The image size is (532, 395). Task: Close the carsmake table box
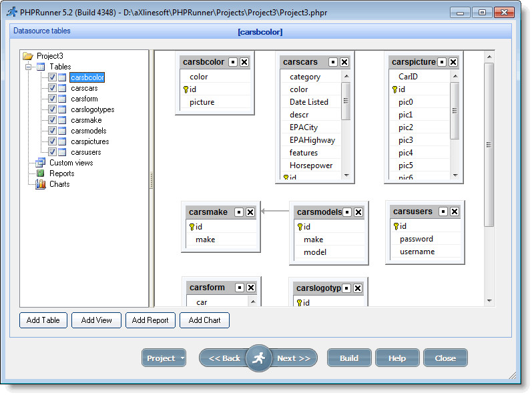pos(250,212)
